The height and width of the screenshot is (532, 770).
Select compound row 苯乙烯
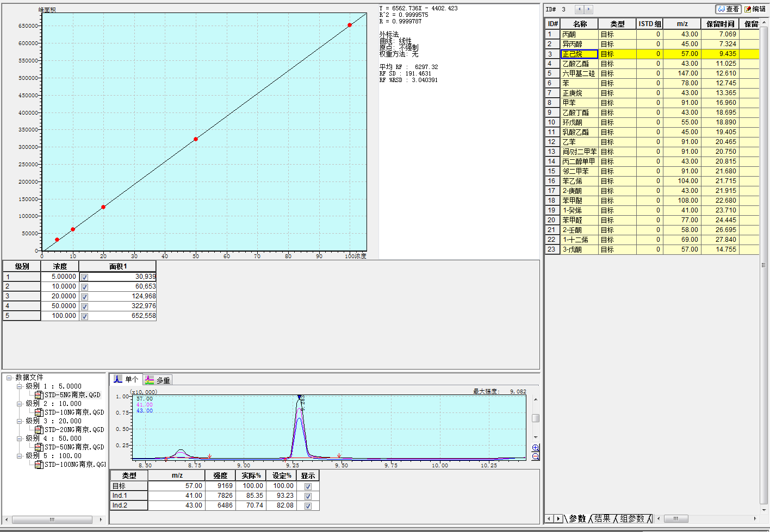651,181
